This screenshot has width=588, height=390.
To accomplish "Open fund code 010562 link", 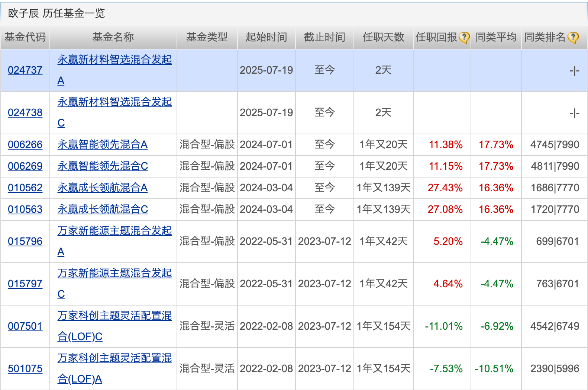I will [25, 188].
